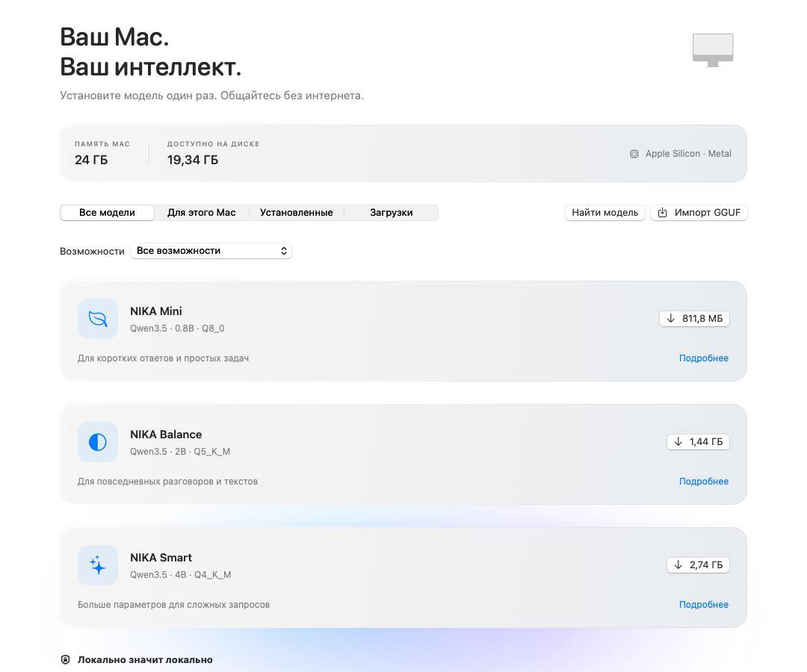
Task: Click the download arrow for NIKA Mini
Action: coord(670,319)
